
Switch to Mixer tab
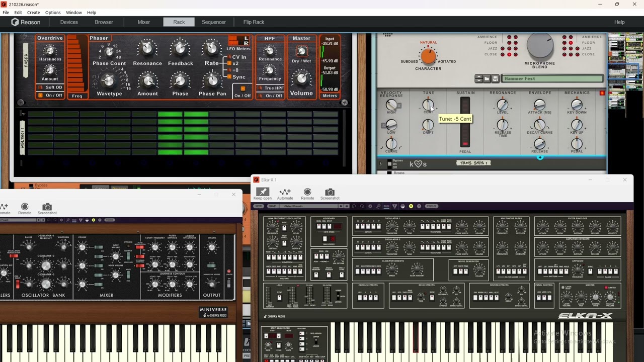click(144, 22)
